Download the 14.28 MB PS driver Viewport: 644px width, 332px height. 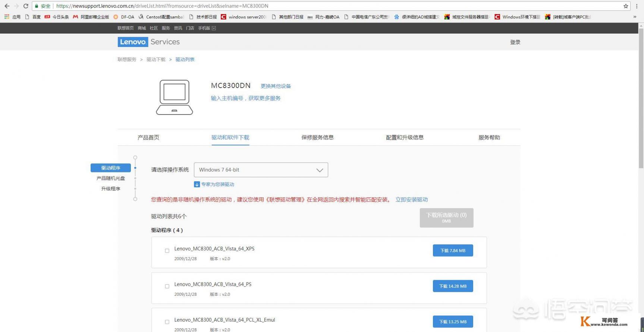point(453,286)
